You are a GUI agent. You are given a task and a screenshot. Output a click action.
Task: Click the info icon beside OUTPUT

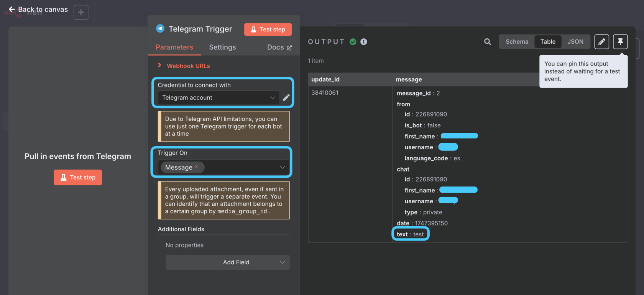coord(364,42)
